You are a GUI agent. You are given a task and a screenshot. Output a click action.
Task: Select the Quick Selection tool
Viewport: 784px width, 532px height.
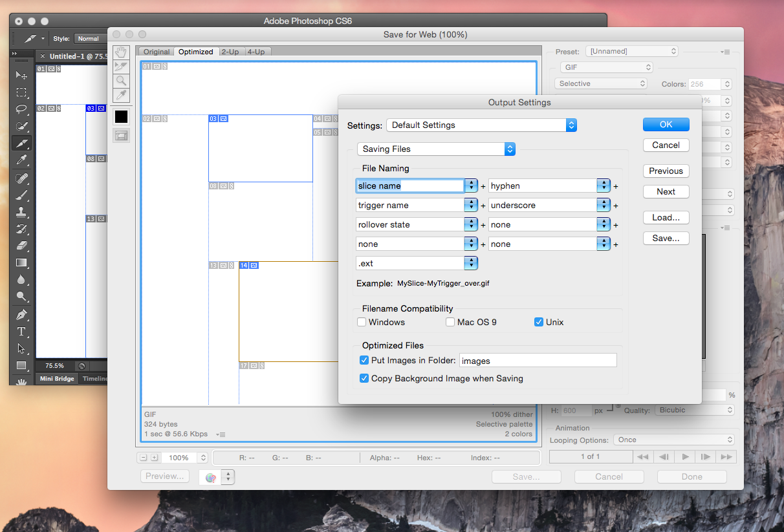pos(21,126)
